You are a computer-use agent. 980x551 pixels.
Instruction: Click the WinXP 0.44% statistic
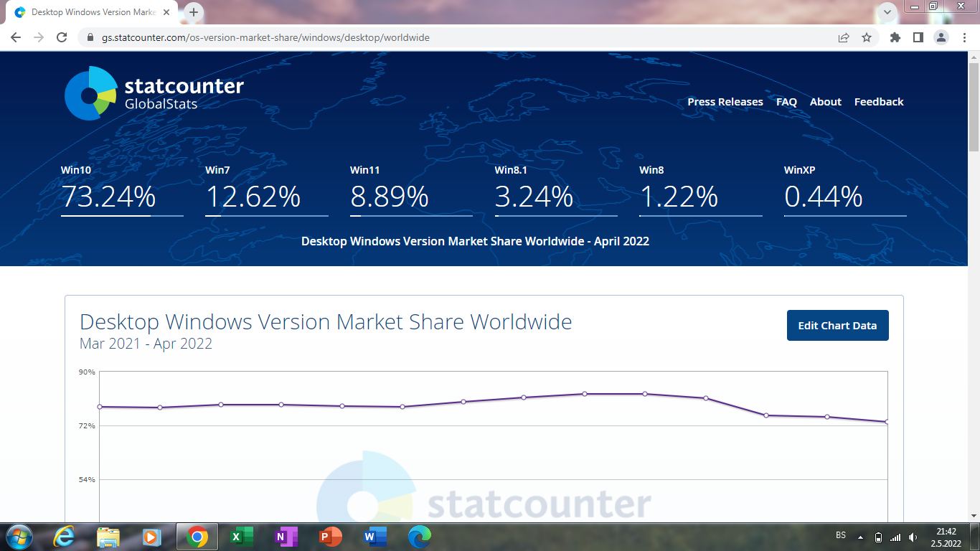point(845,190)
